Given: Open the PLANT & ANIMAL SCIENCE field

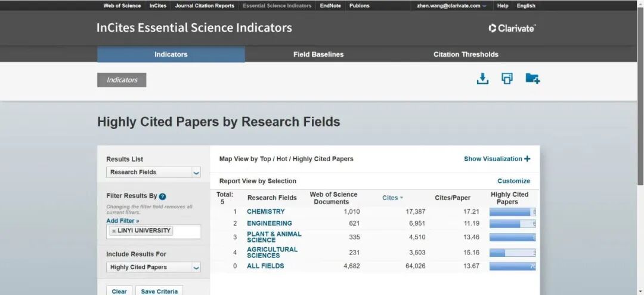Looking at the screenshot, I should [274, 237].
